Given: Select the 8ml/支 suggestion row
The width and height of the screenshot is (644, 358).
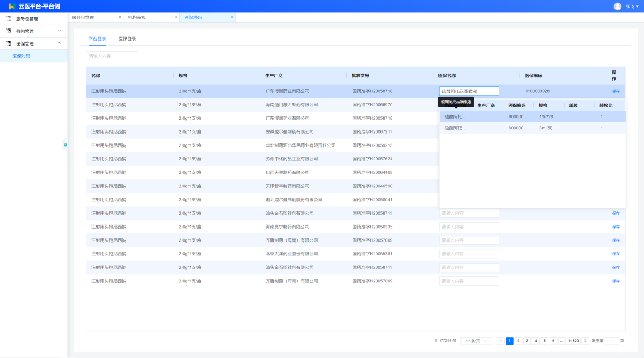Looking at the screenshot, I should 532,128.
